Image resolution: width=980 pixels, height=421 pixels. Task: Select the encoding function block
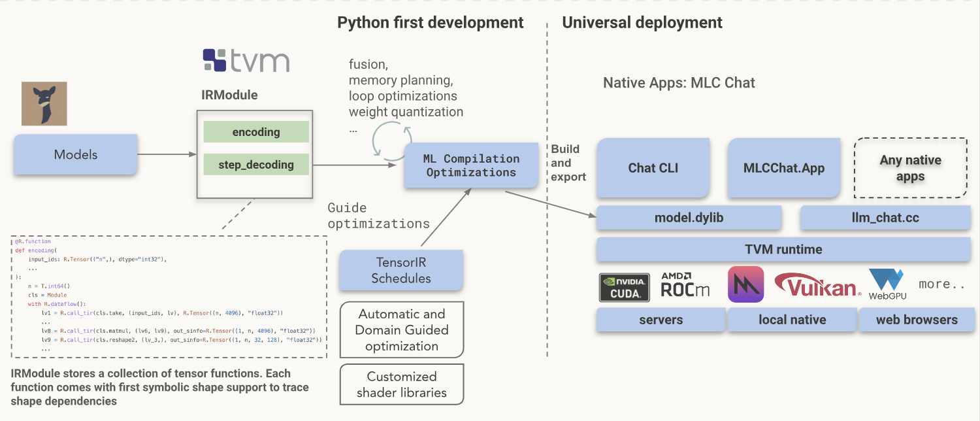[x=256, y=132]
